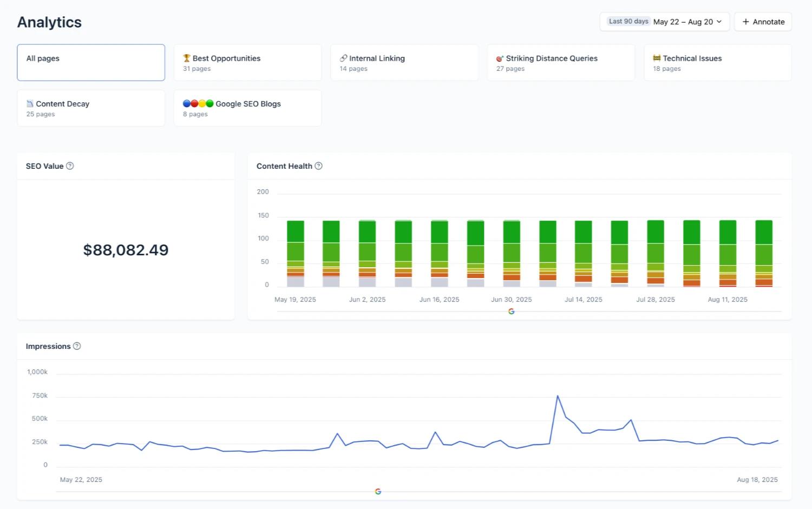Click the chain link Internal Linking icon
Viewport: 812px width, 509px height.
click(343, 58)
